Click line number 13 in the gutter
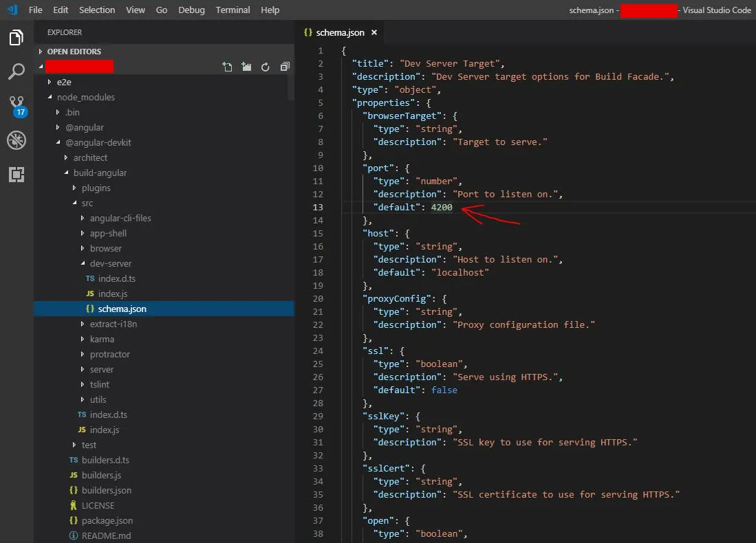Screen dimensions: 756x543 click(318, 207)
